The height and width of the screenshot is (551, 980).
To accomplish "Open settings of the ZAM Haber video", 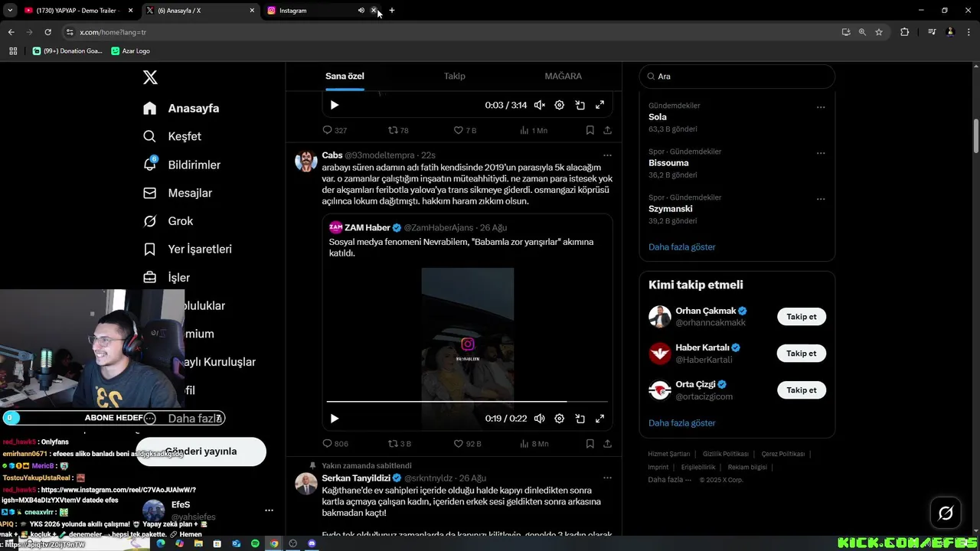I will pos(560,419).
